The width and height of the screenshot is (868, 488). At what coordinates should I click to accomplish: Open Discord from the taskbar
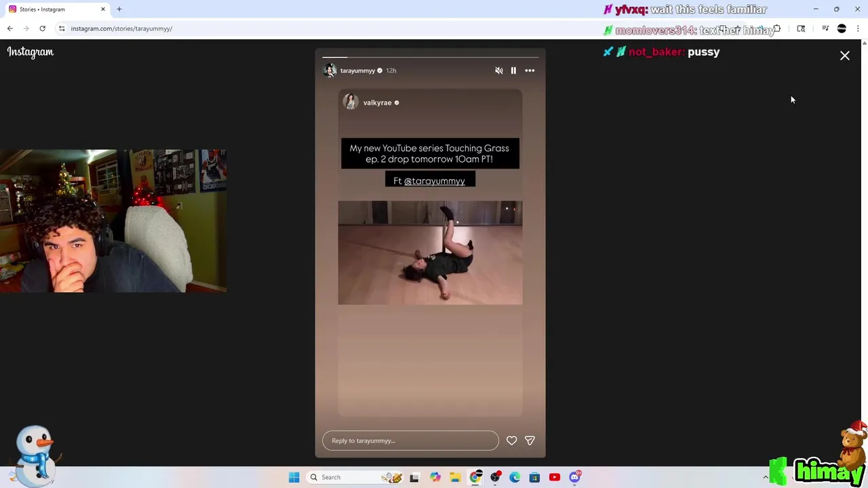pyautogui.click(x=575, y=477)
